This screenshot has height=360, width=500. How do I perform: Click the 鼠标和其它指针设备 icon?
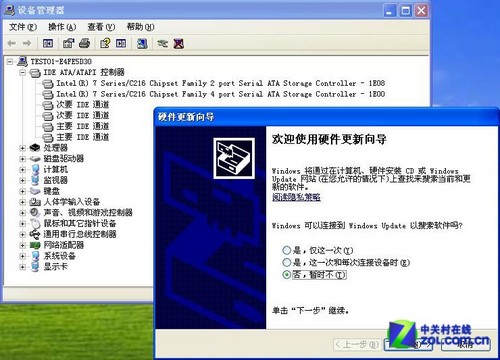tap(35, 223)
